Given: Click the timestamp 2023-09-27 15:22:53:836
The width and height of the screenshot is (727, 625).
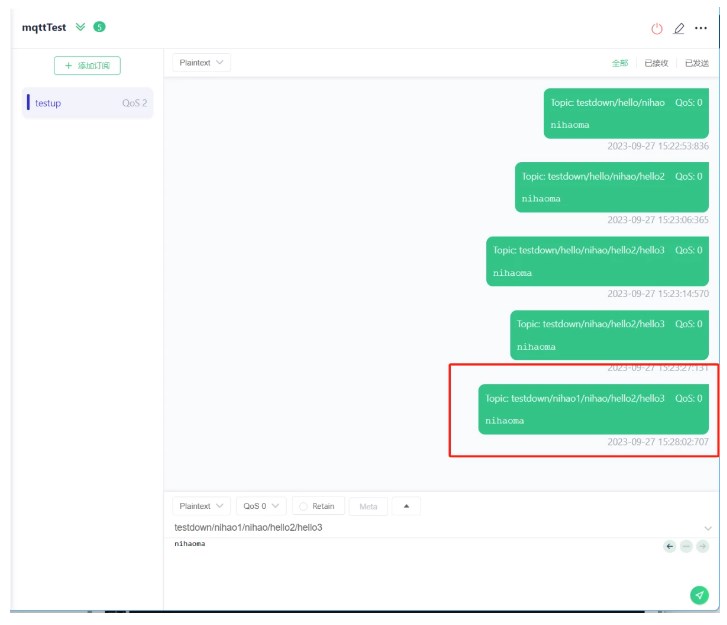Looking at the screenshot, I should pos(658,146).
